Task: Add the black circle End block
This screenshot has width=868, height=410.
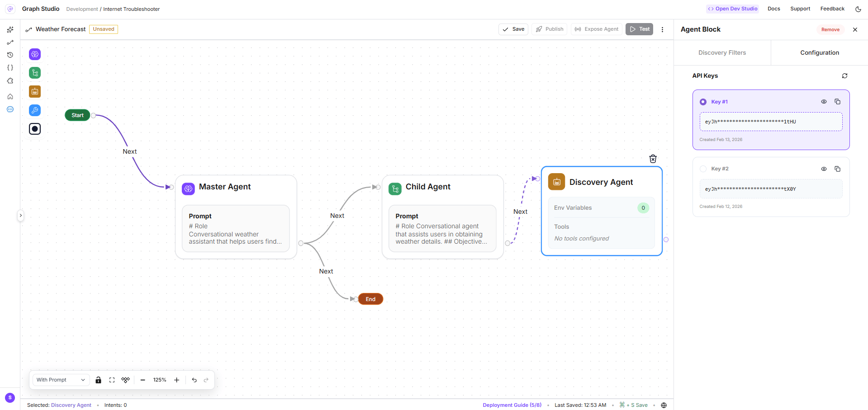Action: pyautogui.click(x=35, y=129)
